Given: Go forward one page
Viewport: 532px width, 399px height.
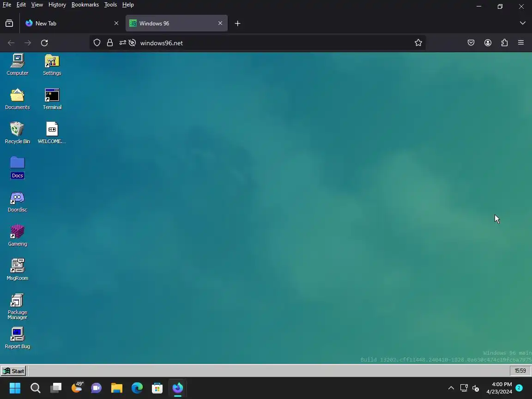Looking at the screenshot, I should pos(28,43).
